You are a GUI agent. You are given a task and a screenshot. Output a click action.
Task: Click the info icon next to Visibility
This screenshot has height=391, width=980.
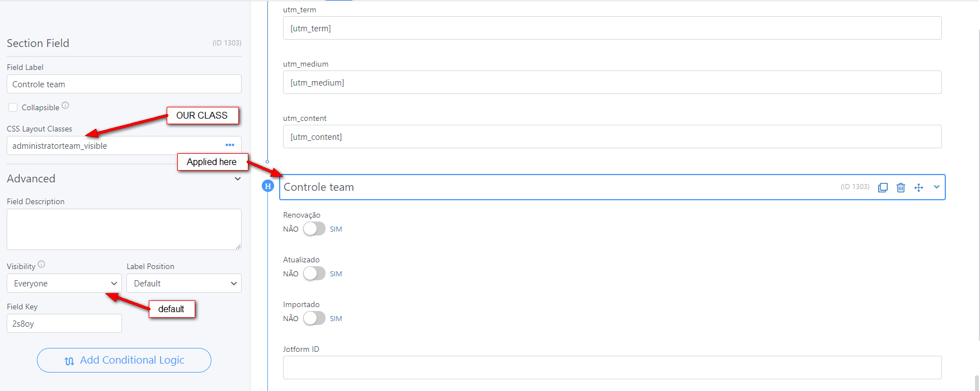(41, 265)
